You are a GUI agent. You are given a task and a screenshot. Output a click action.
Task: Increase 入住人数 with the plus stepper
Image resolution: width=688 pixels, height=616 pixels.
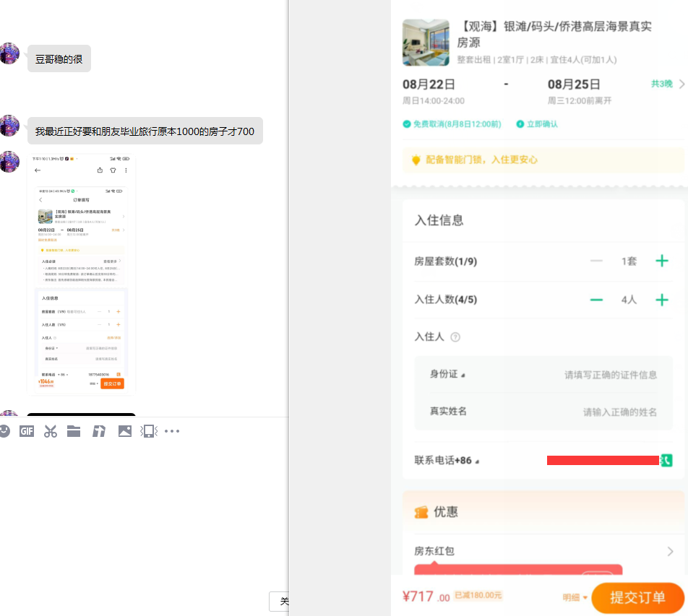(x=662, y=300)
